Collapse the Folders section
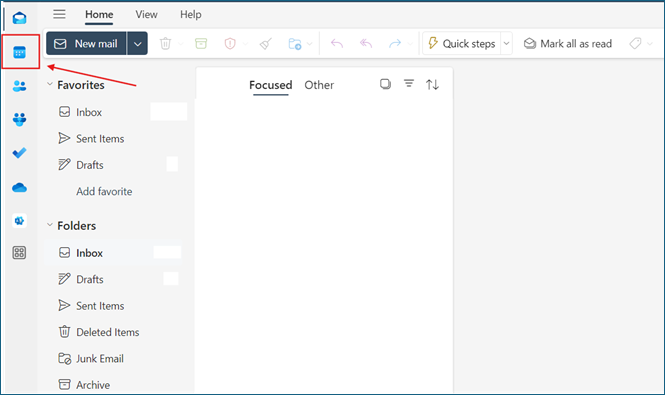Image resolution: width=665 pixels, height=395 pixels. pos(50,225)
